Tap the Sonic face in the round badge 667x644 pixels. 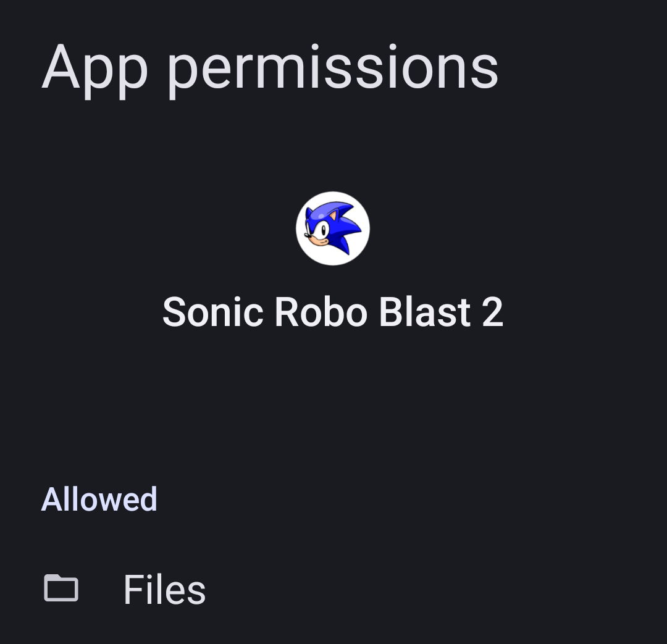pyautogui.click(x=333, y=228)
